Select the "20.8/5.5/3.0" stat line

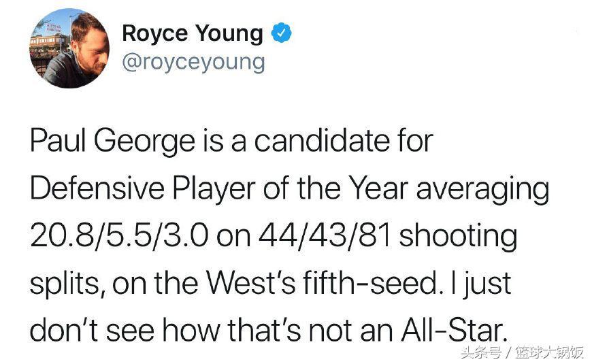119,236
